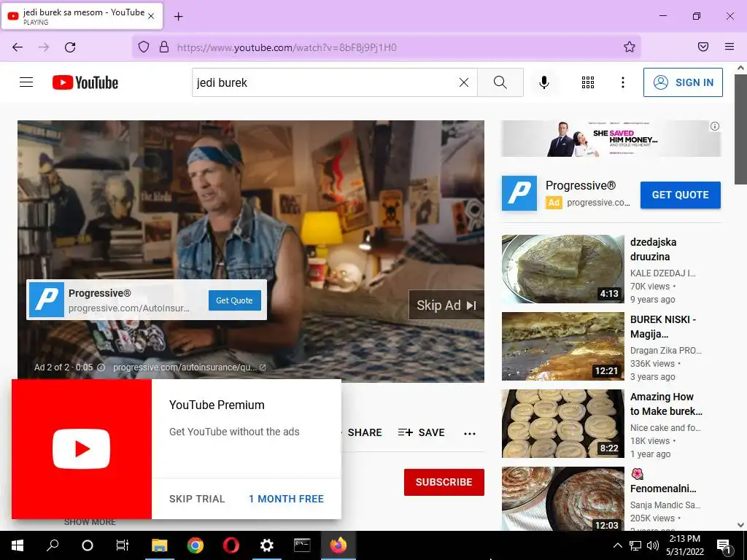Image resolution: width=747 pixels, height=560 pixels.
Task: Click the YouTube Premium red logo
Action: point(82,449)
